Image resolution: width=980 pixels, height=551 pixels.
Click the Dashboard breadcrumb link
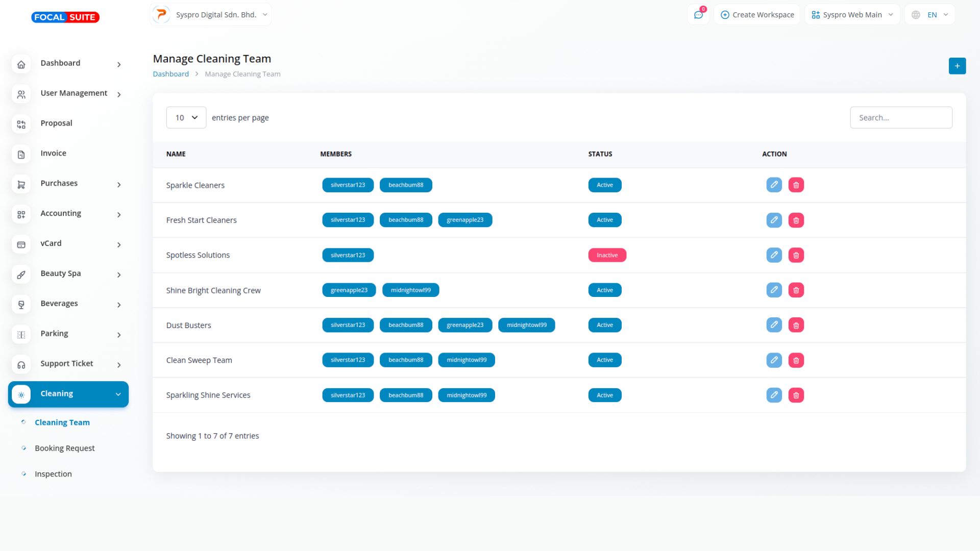click(x=170, y=74)
